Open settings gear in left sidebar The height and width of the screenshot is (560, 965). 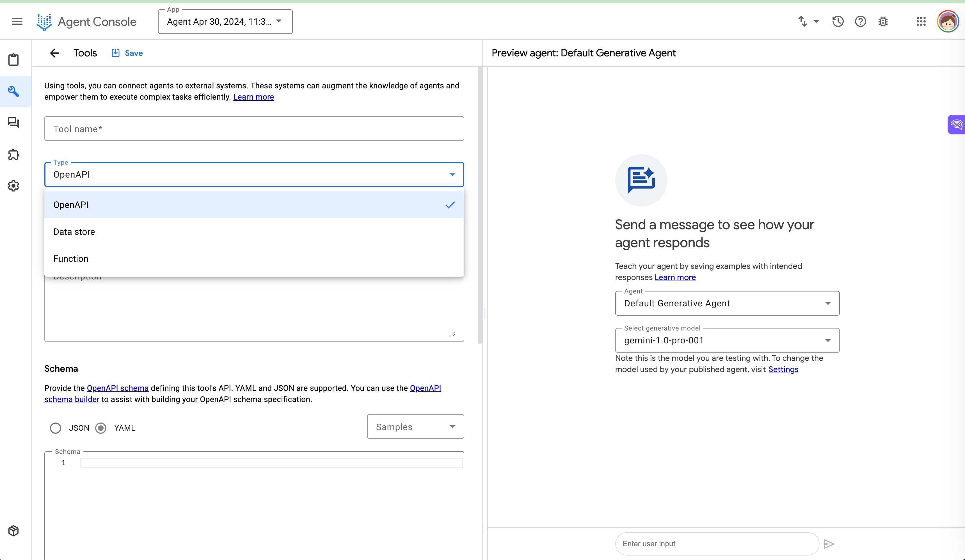pyautogui.click(x=14, y=186)
